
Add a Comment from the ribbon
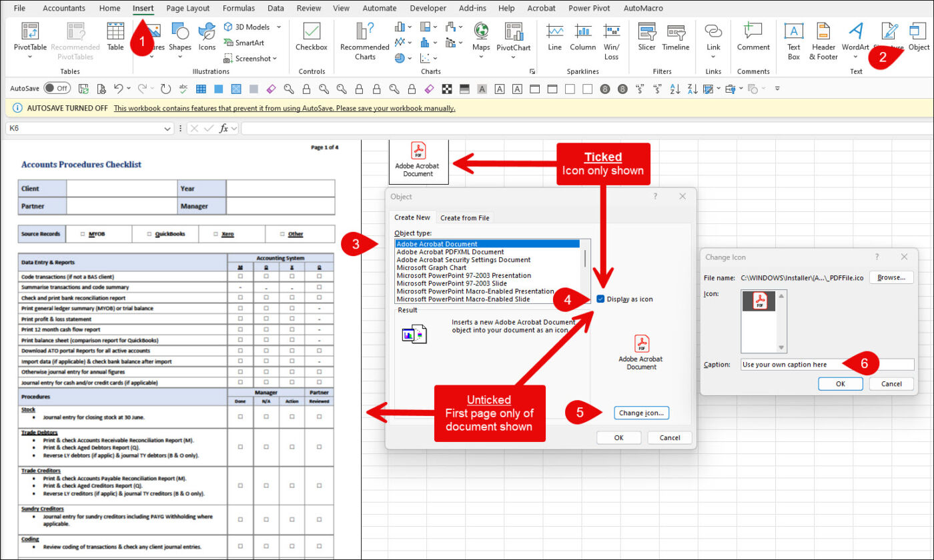pos(753,37)
